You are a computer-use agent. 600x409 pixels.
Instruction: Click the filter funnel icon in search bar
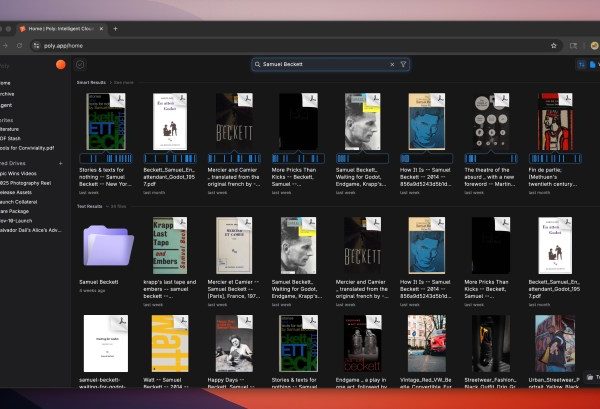tap(404, 64)
